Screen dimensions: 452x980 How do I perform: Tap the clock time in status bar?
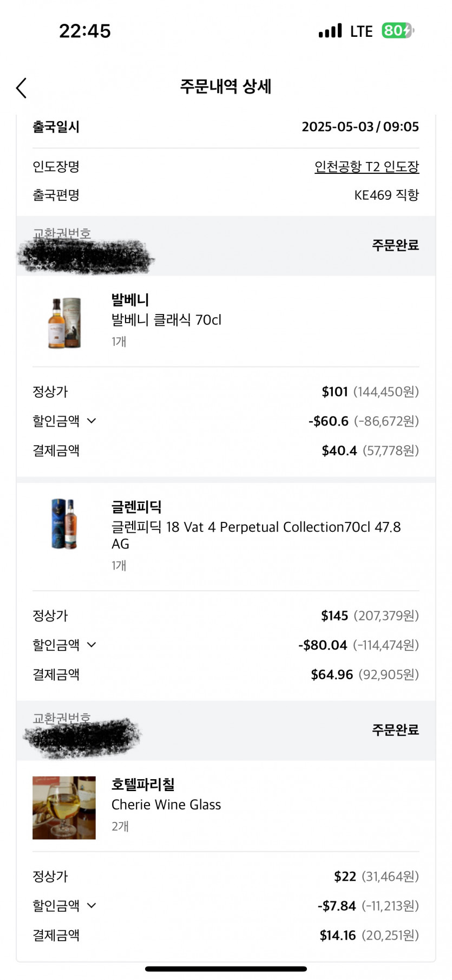(85, 31)
